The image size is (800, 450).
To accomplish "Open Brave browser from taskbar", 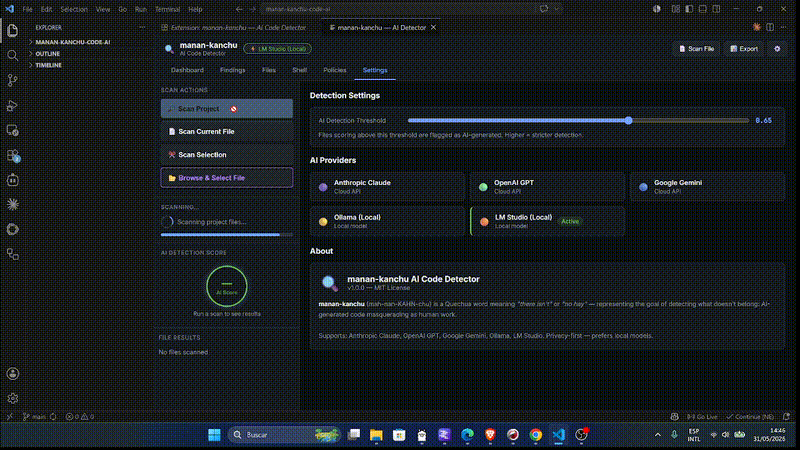I will pyautogui.click(x=490, y=435).
